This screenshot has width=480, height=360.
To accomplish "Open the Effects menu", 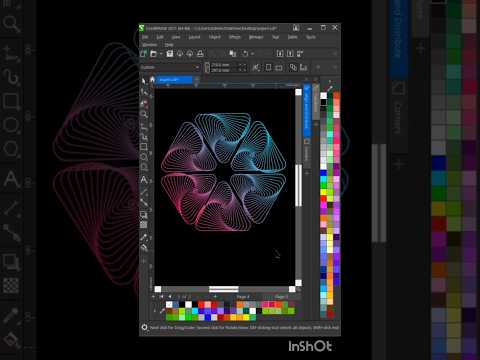I will 235,37.
